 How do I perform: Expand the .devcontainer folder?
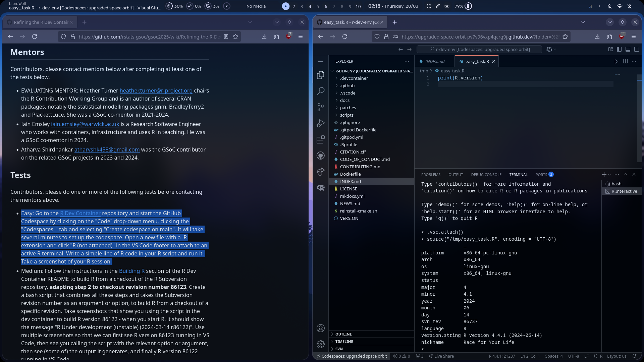pyautogui.click(x=372, y=78)
